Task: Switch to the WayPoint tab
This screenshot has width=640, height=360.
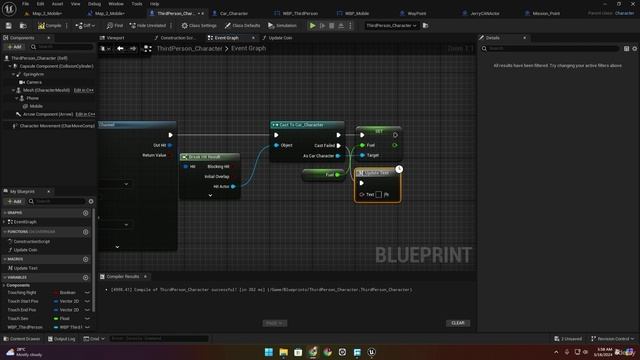Action: point(417,13)
